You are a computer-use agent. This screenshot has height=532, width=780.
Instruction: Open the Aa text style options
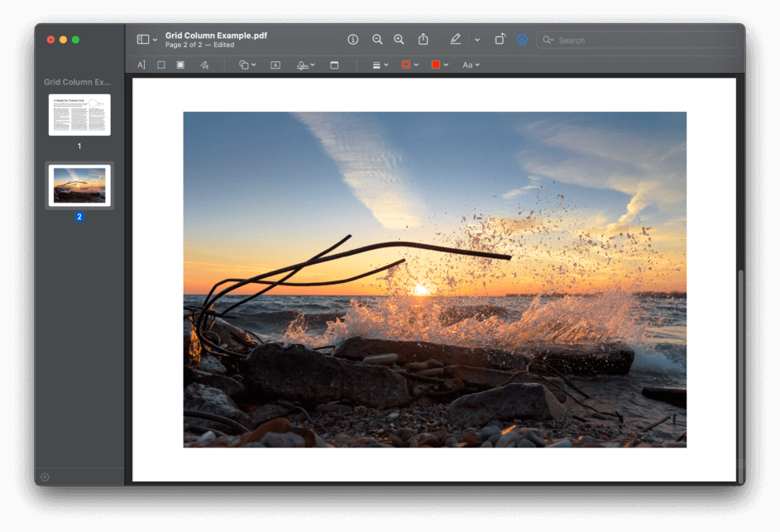click(470, 65)
